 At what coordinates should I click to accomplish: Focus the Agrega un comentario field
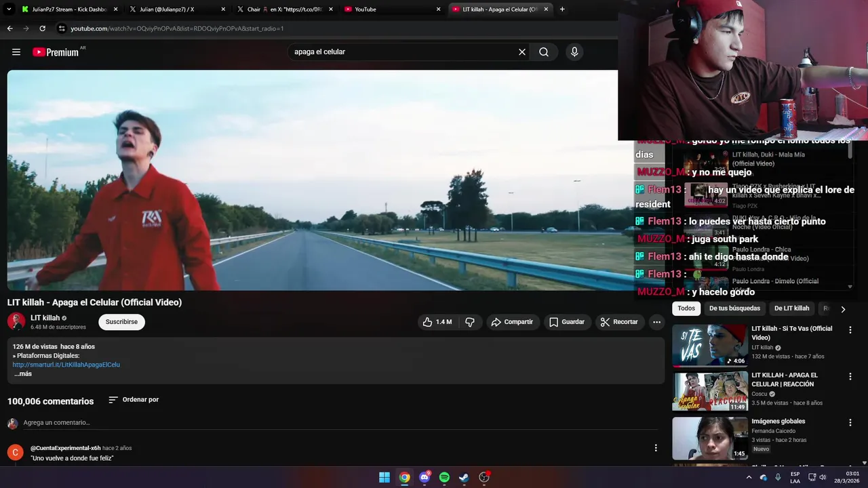(x=339, y=423)
